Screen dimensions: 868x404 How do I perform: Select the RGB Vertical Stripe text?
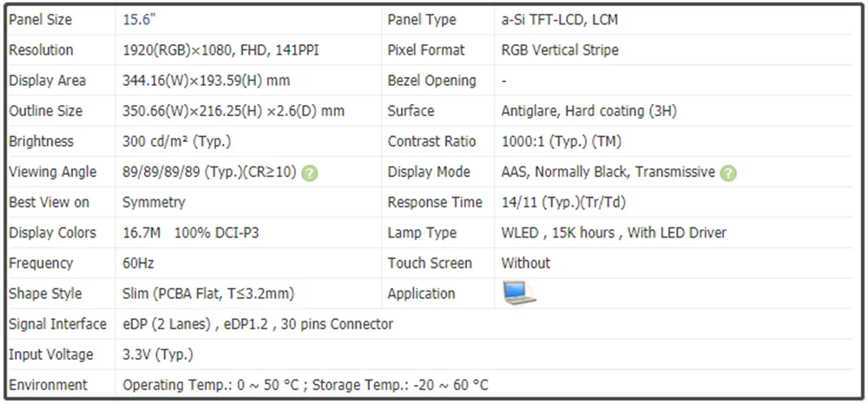tap(560, 50)
